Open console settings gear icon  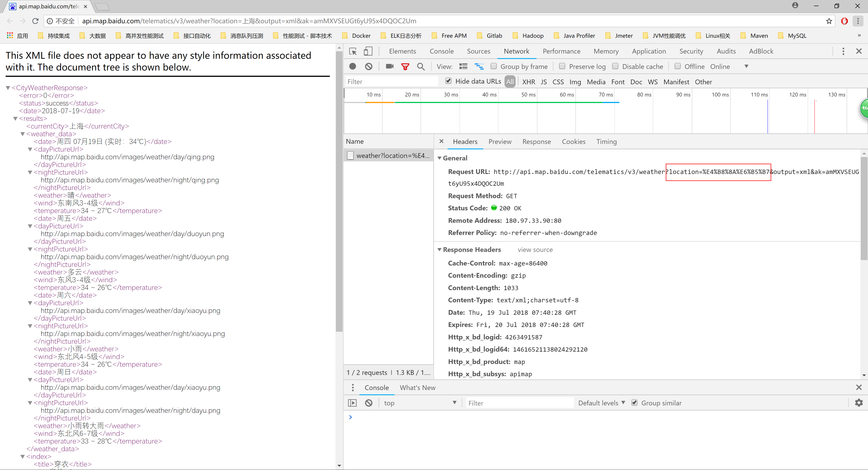click(859, 403)
